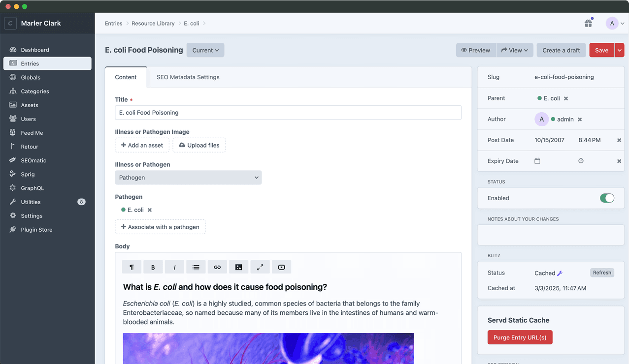
Task: Open the gift announcements icon
Action: 588,23
